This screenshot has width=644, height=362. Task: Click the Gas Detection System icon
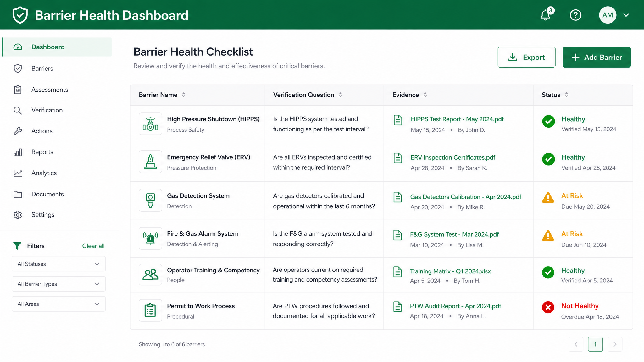coord(150,200)
